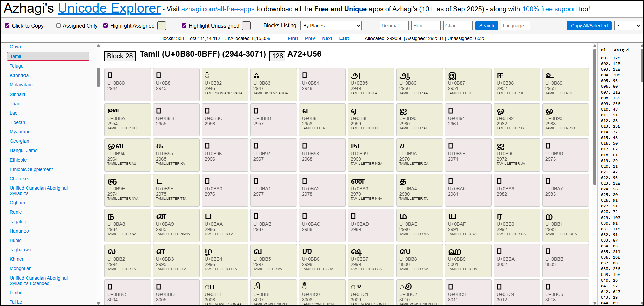Select Malayalam in the block sidebar
Viewport: 644px width, 306px height.
[21, 85]
